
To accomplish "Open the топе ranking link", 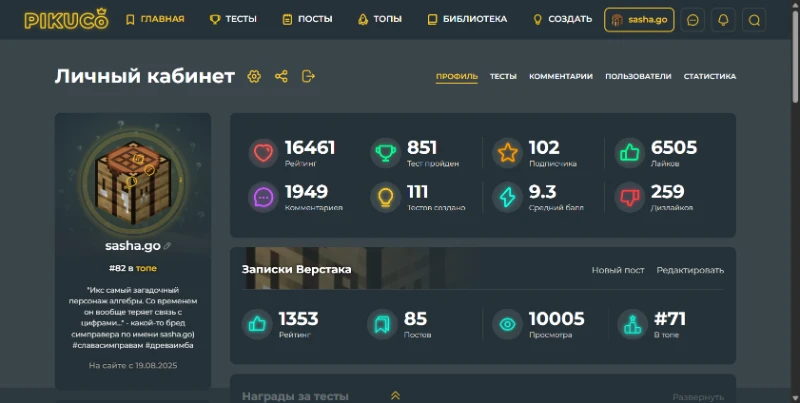I will click(146, 268).
